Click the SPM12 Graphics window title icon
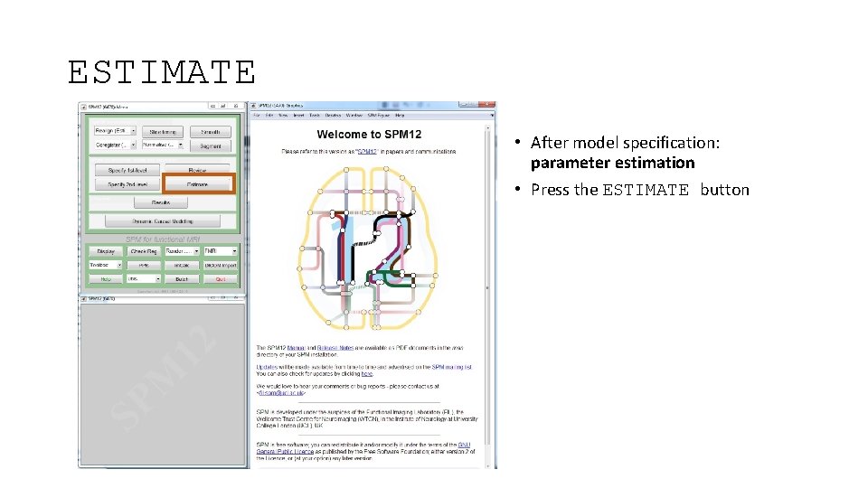 tap(253, 105)
